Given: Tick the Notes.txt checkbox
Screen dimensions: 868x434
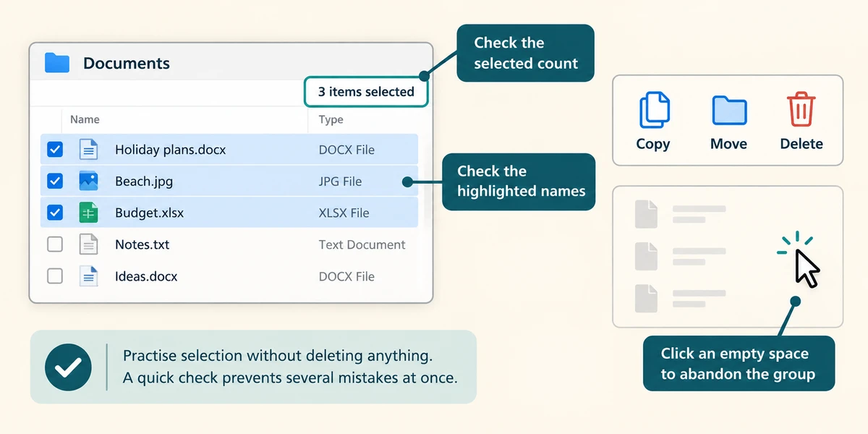Looking at the screenshot, I should pyautogui.click(x=55, y=244).
